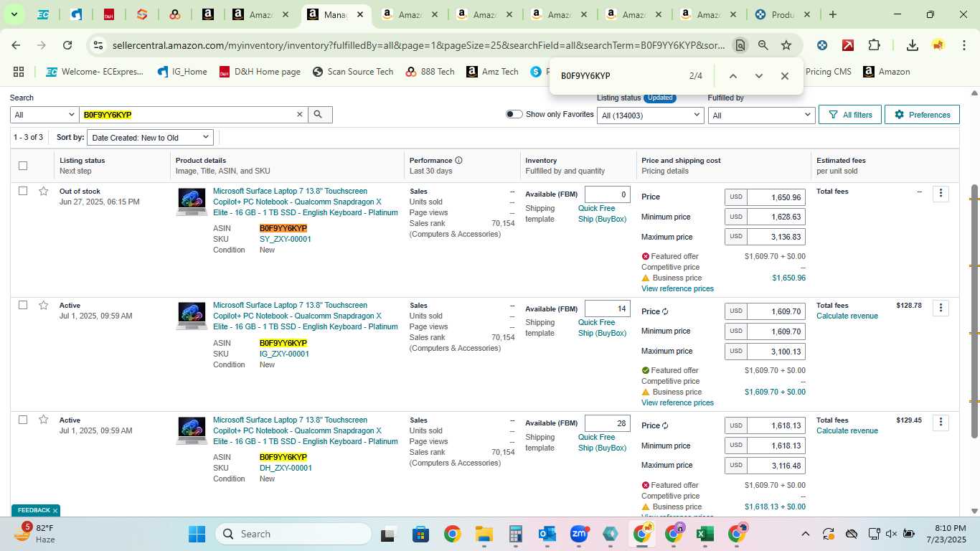Open D&H Home page bookmark

point(260,72)
